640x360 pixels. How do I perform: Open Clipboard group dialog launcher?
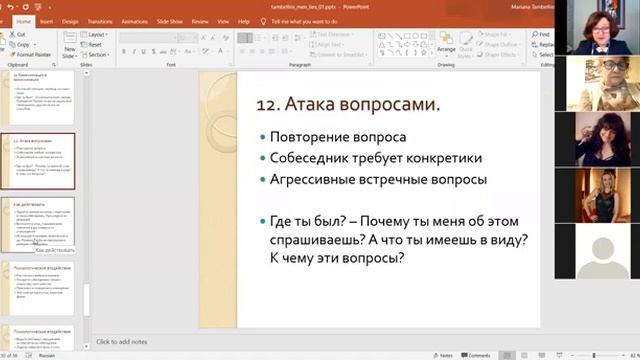(x=53, y=65)
